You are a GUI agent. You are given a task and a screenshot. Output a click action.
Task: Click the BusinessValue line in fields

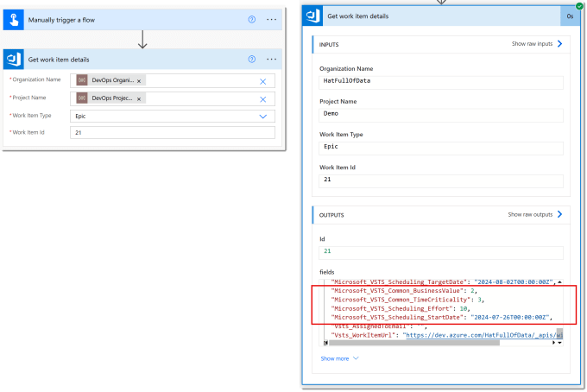coord(404,291)
